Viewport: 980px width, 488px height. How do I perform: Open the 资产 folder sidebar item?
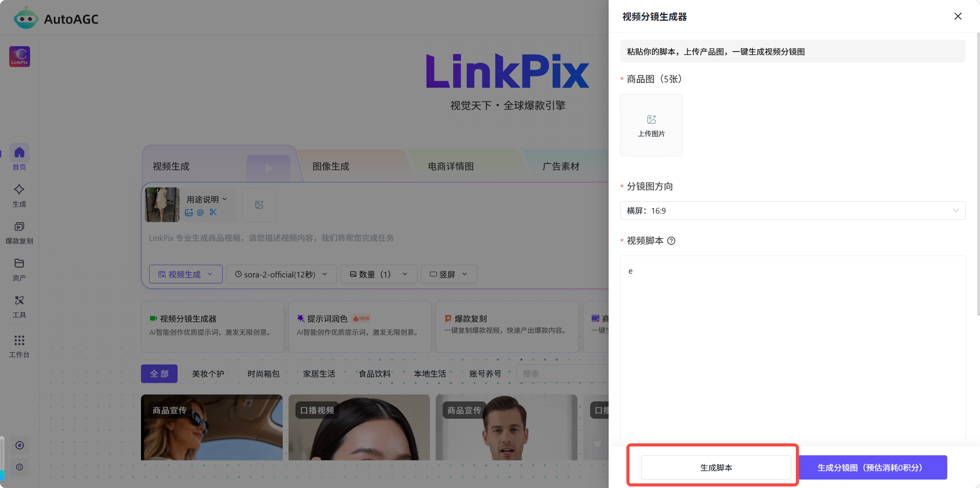click(x=19, y=270)
